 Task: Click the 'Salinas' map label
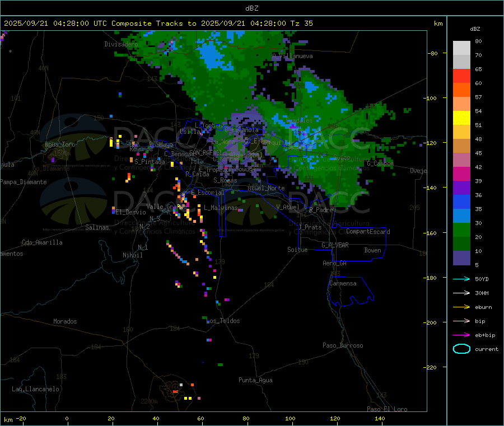point(97,227)
